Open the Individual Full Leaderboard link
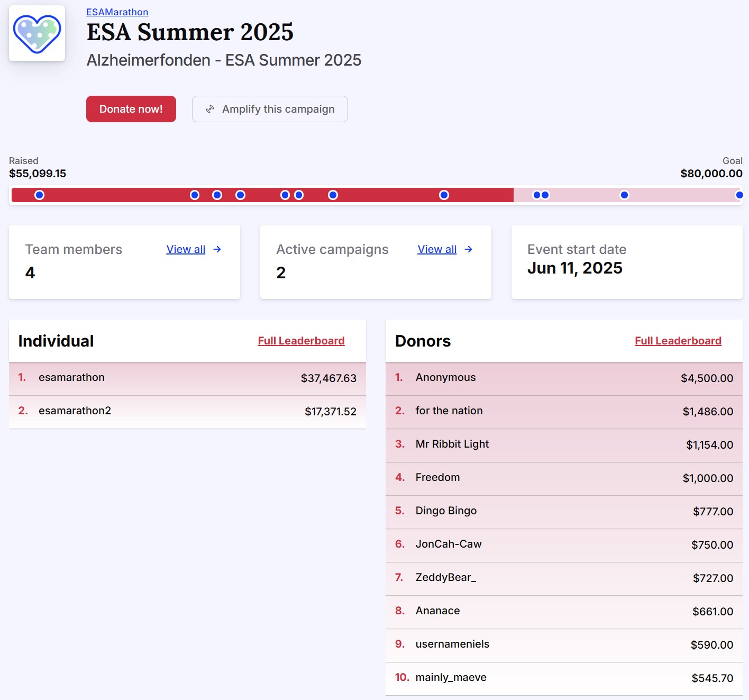This screenshot has width=749, height=700. [301, 341]
